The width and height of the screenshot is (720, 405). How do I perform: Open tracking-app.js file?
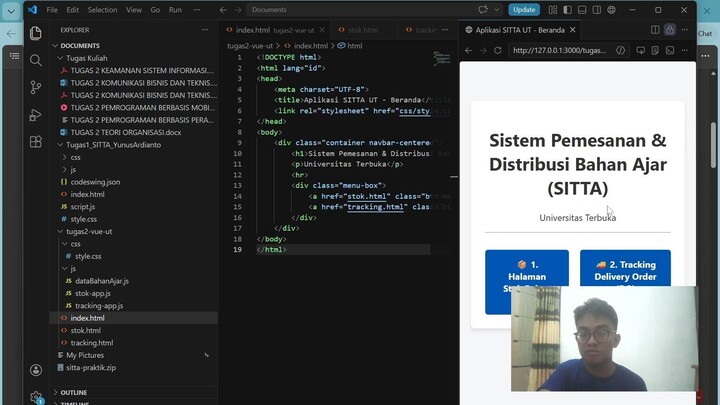(99, 306)
